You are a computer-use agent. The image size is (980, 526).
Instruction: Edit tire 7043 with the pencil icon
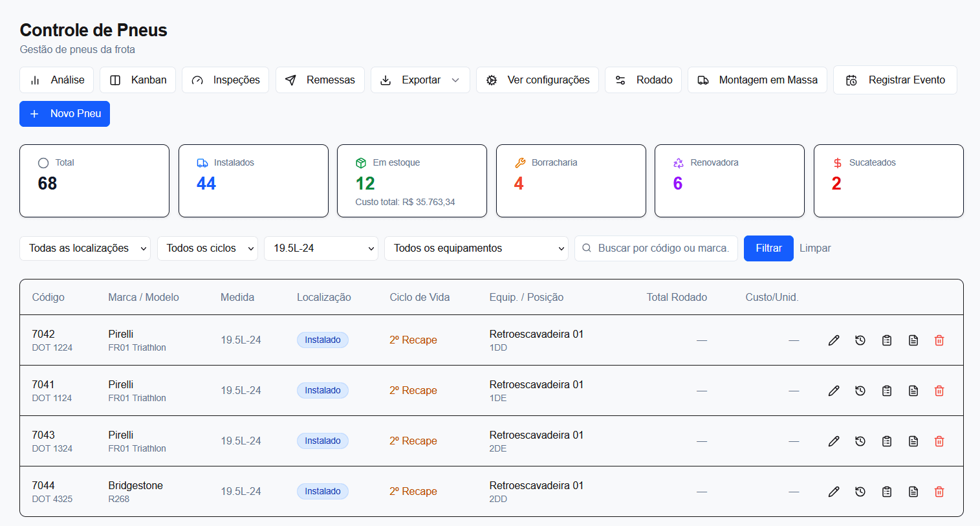834,441
